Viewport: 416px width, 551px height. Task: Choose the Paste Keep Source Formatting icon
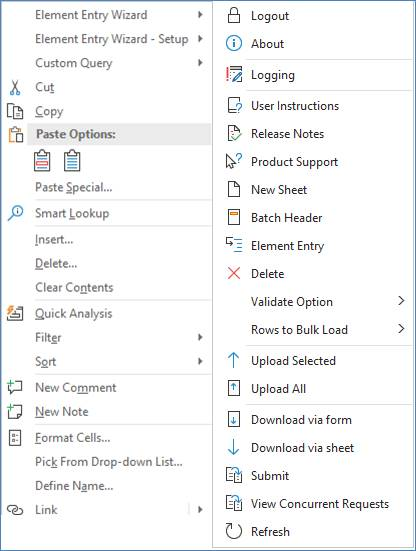pyautogui.click(x=42, y=161)
